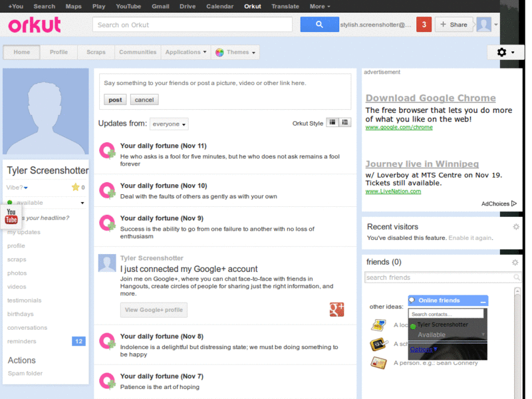The width and height of the screenshot is (532, 399).
Task: Open the Profile tab
Action: (x=59, y=52)
